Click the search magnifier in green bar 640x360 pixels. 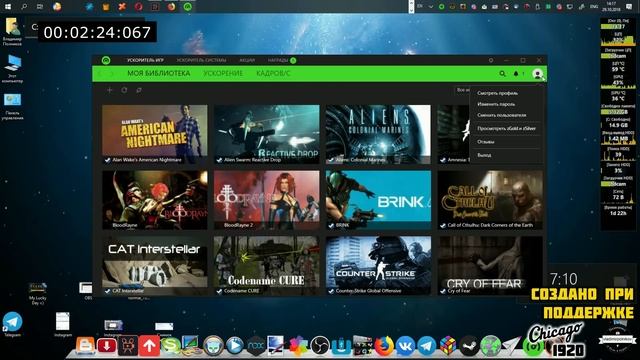(x=502, y=74)
